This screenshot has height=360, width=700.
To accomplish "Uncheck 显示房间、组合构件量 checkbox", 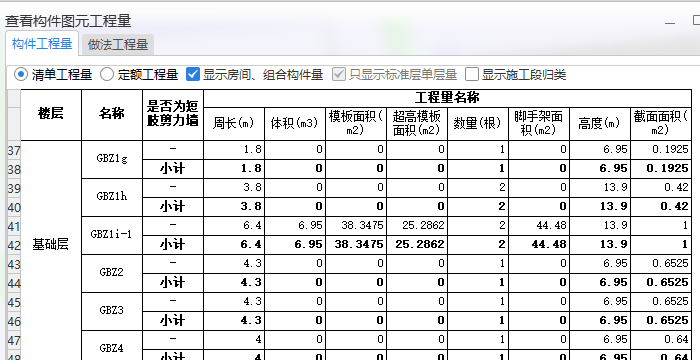I will click(x=192, y=74).
